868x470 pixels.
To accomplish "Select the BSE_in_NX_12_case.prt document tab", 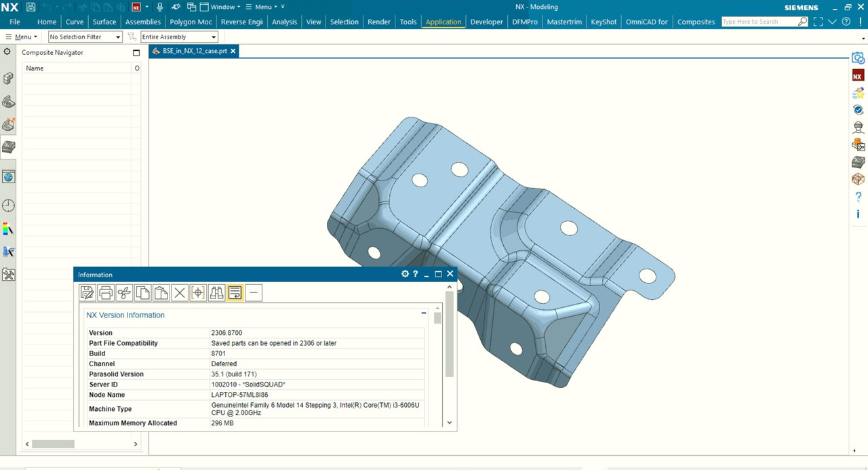I will pyautogui.click(x=194, y=51).
